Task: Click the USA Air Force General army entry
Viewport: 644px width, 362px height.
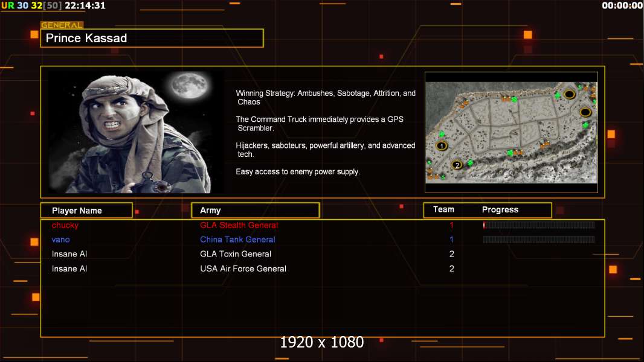Action: 243,268
